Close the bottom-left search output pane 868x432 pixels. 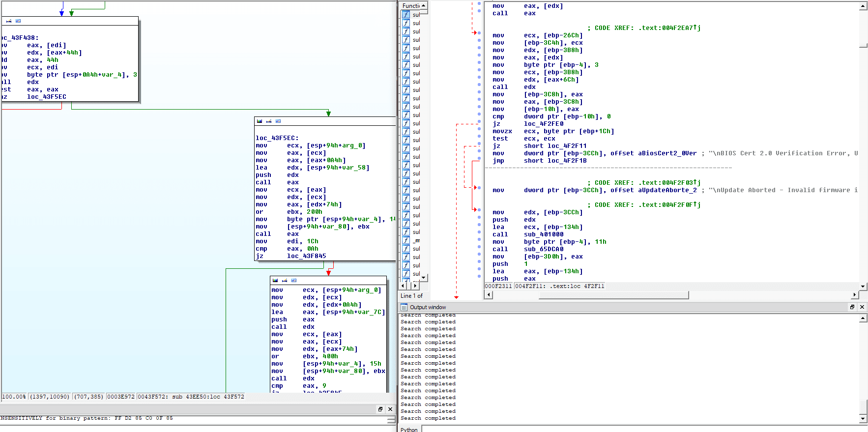coord(390,409)
